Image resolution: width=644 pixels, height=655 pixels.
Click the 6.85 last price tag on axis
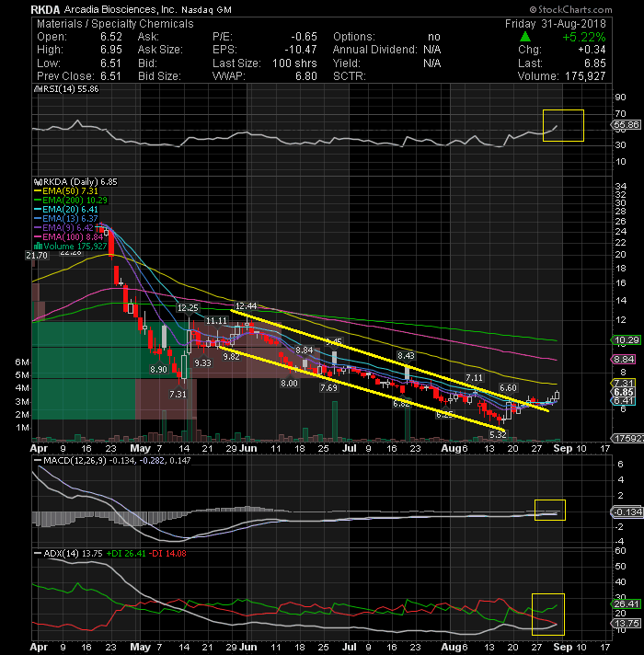624,392
